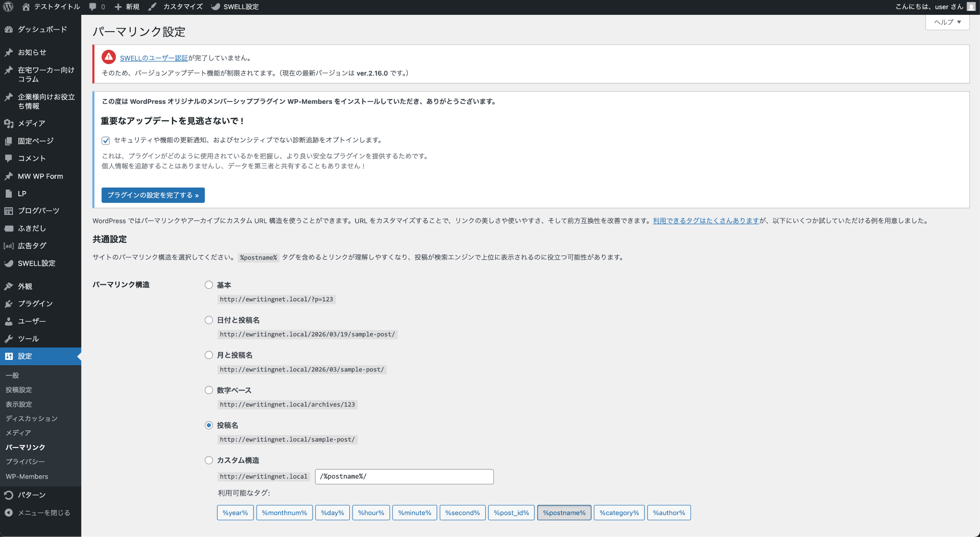Click the paintbrush icon beside 外観
The width and height of the screenshot is (980, 537).
tap(9, 286)
